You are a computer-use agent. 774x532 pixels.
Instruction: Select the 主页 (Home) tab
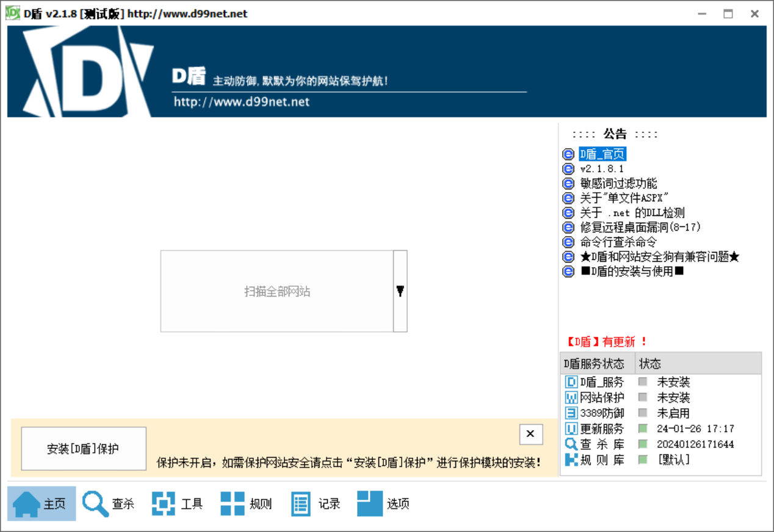(41, 503)
